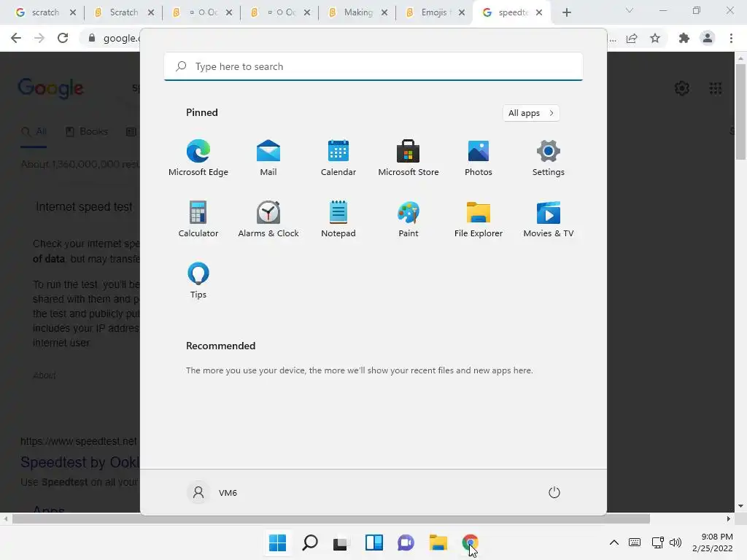Click the volume speaker tray icon
The width and height of the screenshot is (747, 560).
(676, 542)
